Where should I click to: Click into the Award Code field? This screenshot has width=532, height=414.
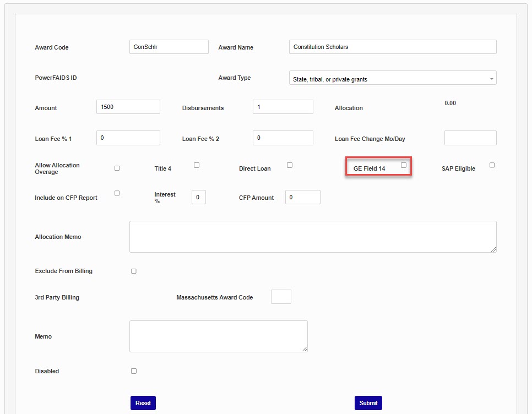click(x=169, y=47)
